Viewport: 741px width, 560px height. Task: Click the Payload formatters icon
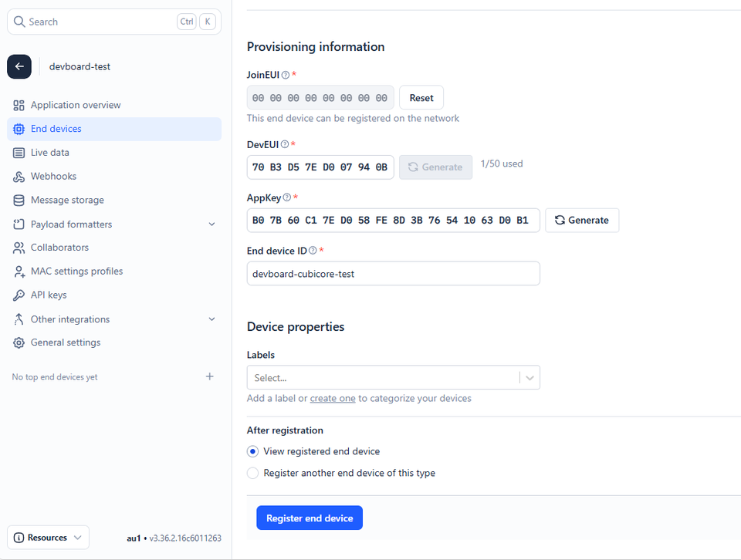[19, 224]
